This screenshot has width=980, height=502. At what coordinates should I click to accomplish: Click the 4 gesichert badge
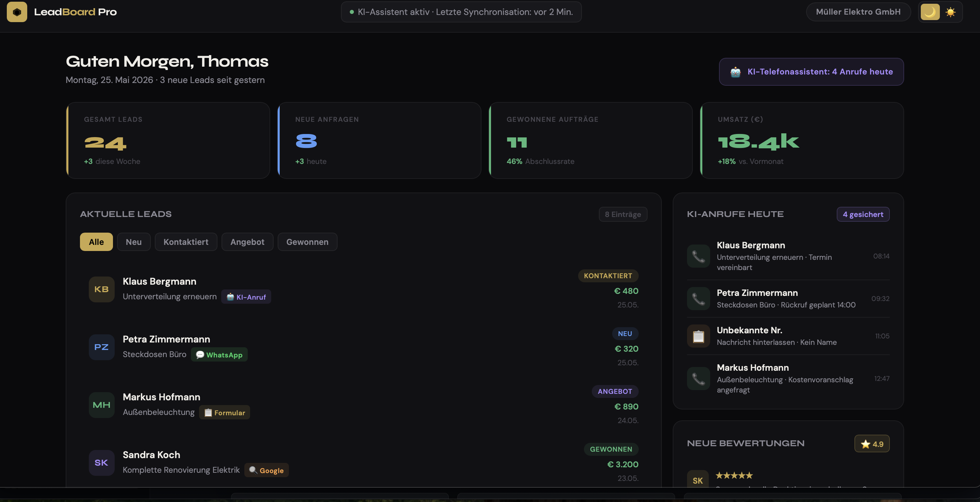pos(863,215)
